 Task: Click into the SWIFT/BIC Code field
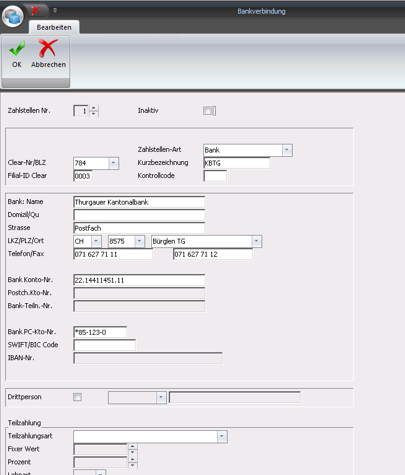[105, 345]
